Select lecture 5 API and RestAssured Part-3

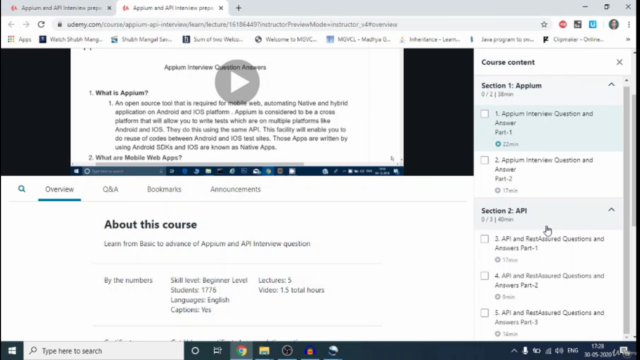[549, 318]
